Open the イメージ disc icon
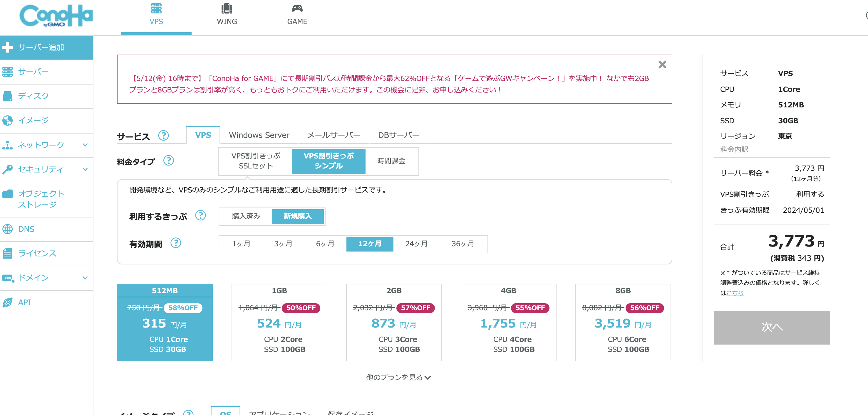868x415 pixels. point(7,121)
